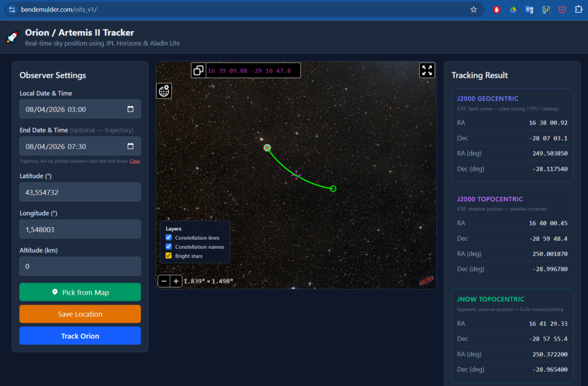This screenshot has width=588, height=386.
Task: Open calendar picker for End Date & Time
Action: (130, 146)
